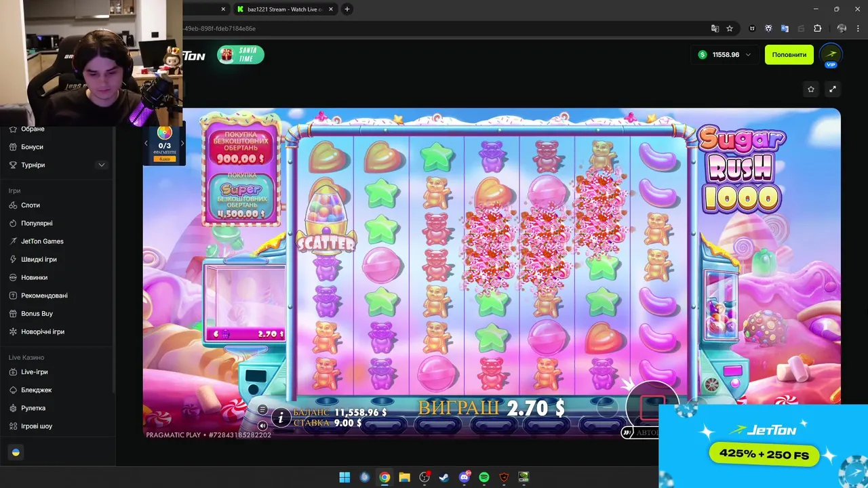868x488 pixels.
Task: Open Популярні category
Action: pos(37,223)
